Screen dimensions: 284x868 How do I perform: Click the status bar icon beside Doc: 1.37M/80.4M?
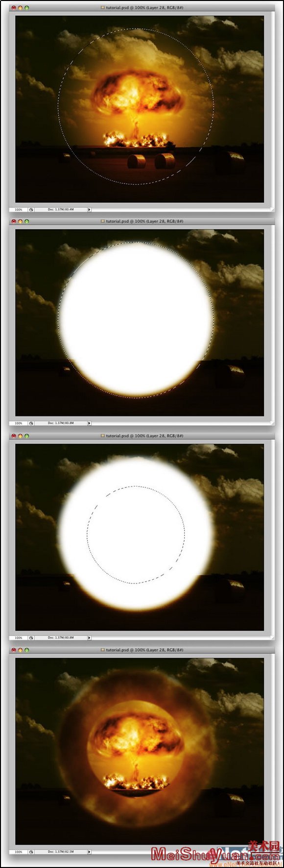[31, 209]
